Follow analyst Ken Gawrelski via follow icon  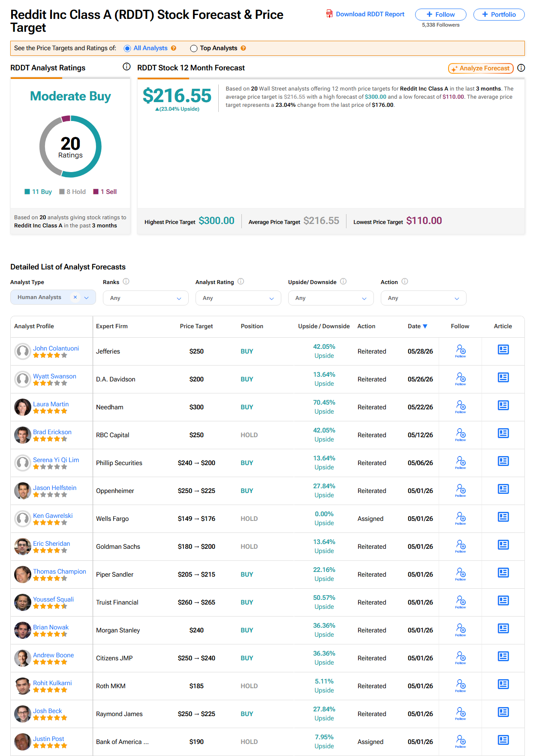tap(461, 518)
